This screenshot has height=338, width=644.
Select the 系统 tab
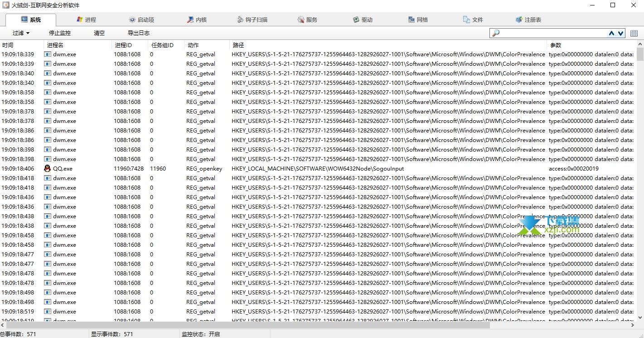pyautogui.click(x=31, y=20)
